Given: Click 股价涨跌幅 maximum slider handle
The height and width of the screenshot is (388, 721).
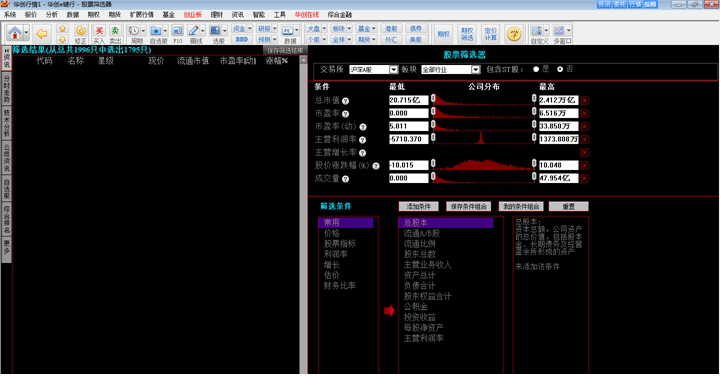Looking at the screenshot, I should 534,163.
